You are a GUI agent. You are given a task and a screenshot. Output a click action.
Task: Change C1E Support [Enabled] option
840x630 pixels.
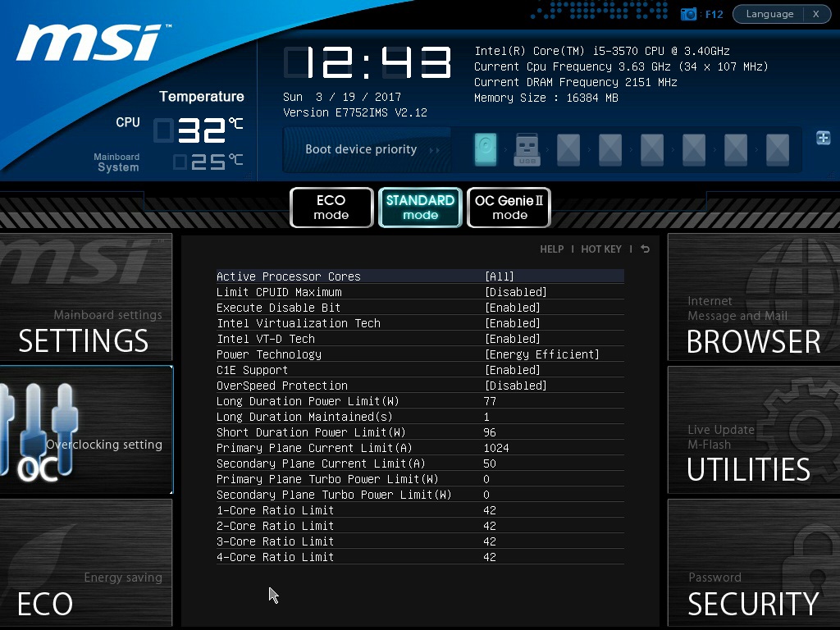click(x=513, y=370)
